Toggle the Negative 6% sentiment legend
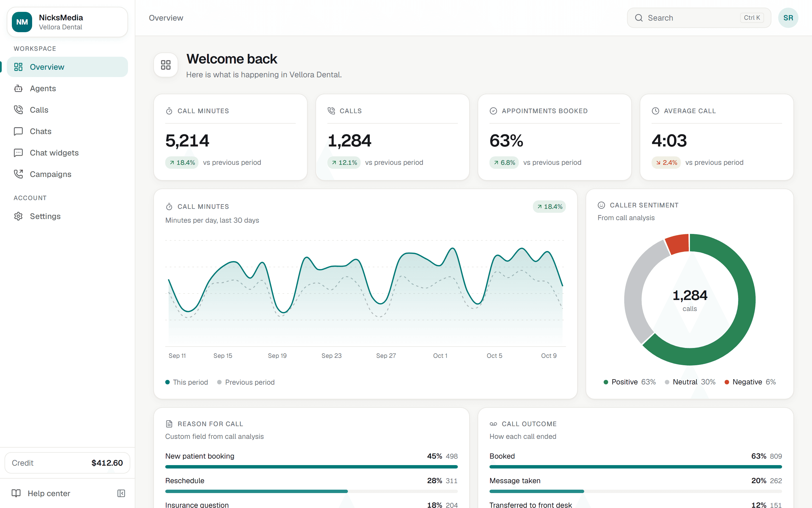 [750, 382]
